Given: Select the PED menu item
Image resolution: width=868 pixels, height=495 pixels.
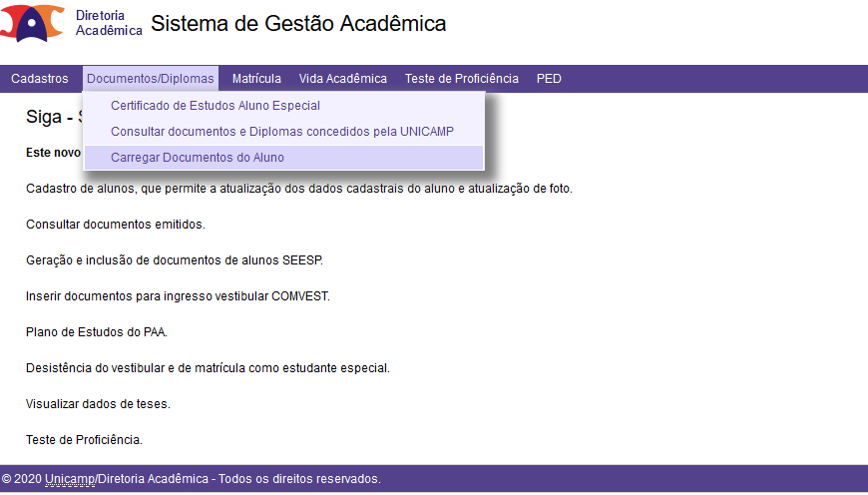Looking at the screenshot, I should pos(549,79).
